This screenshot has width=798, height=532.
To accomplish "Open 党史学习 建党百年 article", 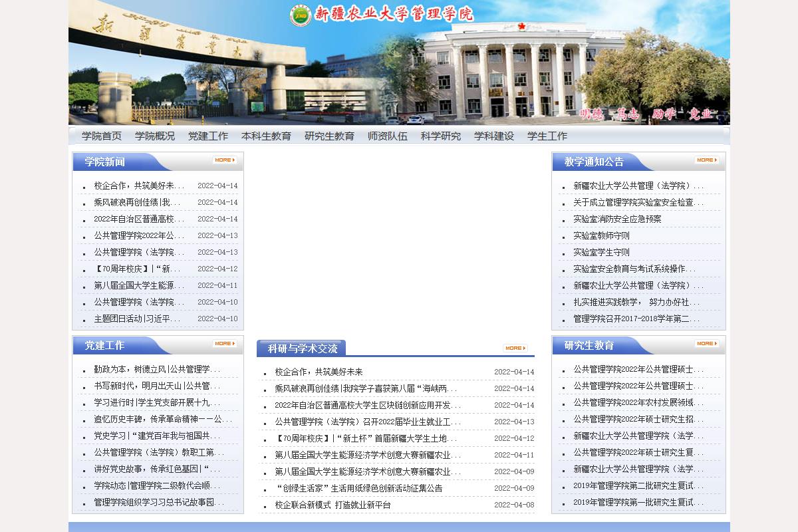I will tap(157, 436).
